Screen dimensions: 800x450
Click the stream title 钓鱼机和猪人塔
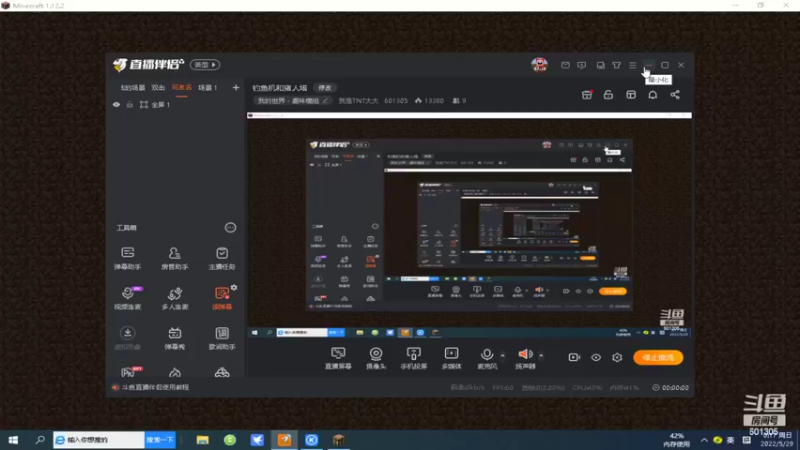coord(280,88)
